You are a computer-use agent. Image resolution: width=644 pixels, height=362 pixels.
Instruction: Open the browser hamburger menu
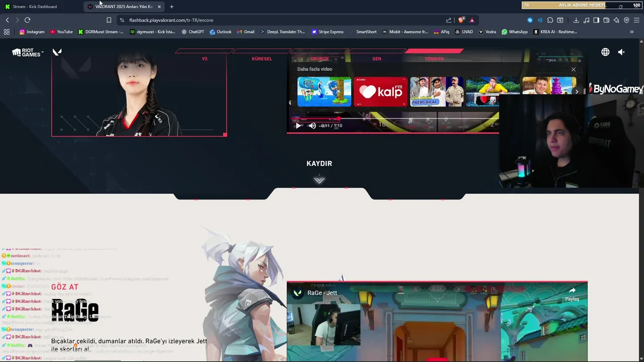click(x=636, y=20)
